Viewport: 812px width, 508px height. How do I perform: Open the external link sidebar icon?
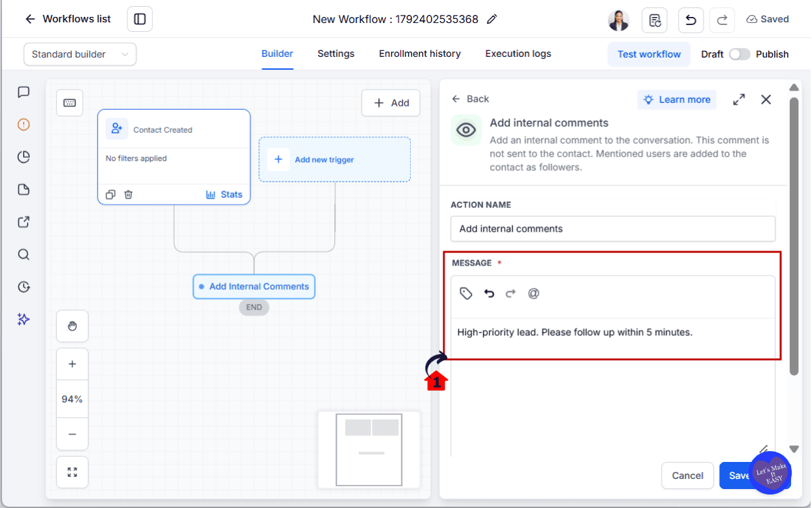coord(24,222)
